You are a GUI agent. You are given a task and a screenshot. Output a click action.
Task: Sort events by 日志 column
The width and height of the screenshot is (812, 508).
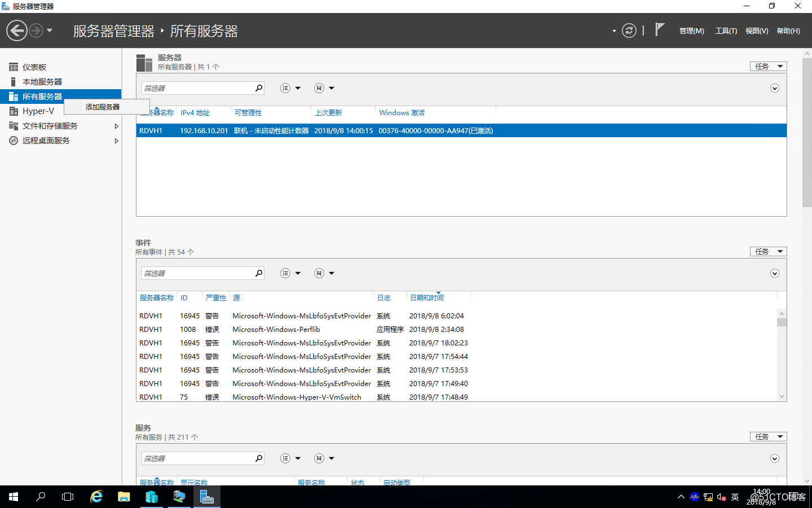point(384,298)
